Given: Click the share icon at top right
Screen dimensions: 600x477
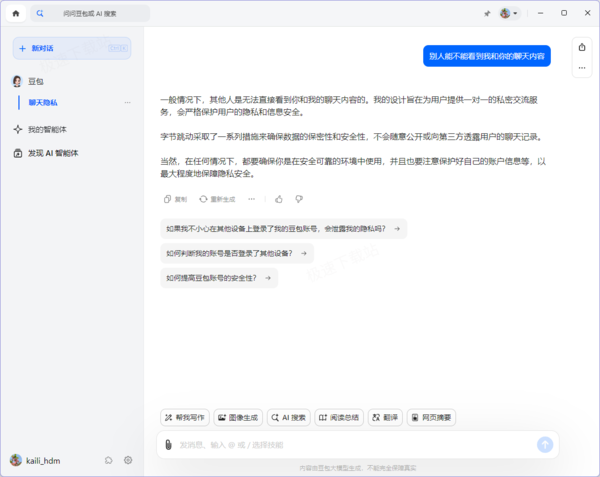Looking at the screenshot, I should click(582, 47).
